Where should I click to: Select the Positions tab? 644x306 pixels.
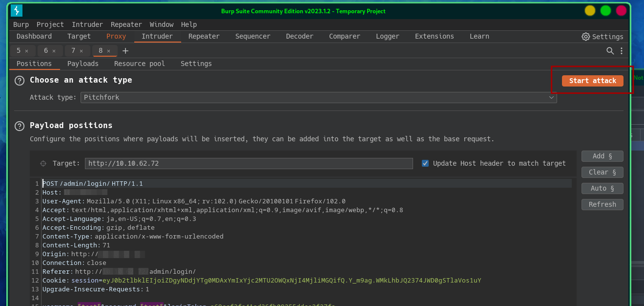34,64
